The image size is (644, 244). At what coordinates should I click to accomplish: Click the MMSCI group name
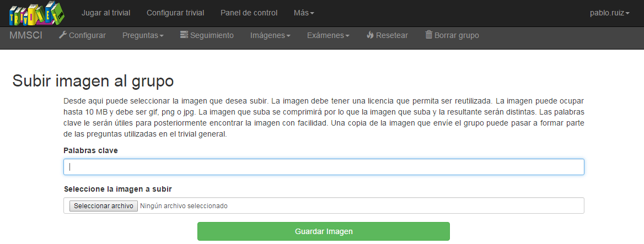pyautogui.click(x=26, y=35)
